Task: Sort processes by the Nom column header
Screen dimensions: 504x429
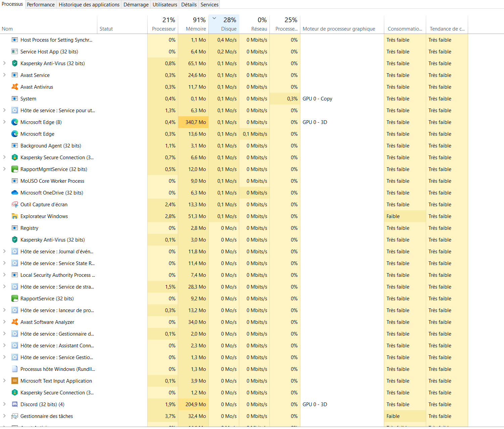Action: [49, 25]
